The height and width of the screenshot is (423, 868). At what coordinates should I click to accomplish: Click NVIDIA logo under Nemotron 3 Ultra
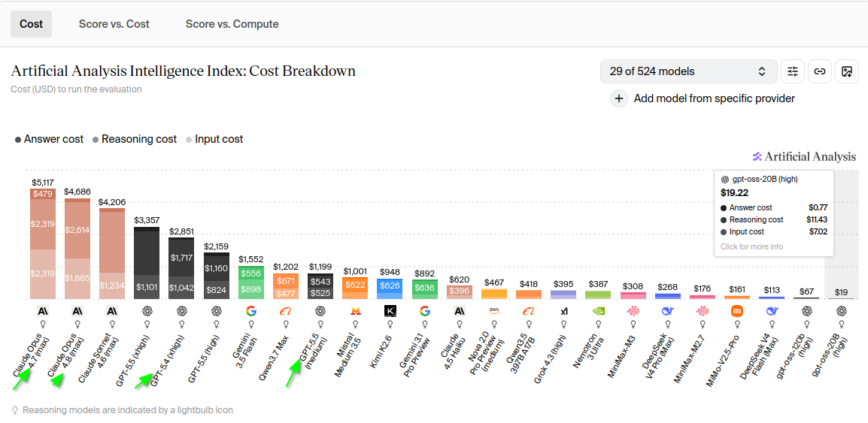[598, 311]
